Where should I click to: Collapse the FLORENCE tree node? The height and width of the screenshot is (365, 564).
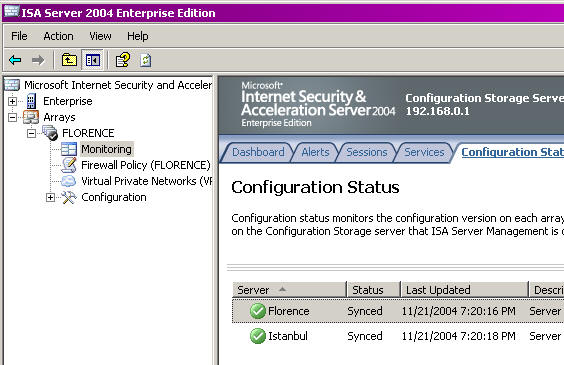31,133
